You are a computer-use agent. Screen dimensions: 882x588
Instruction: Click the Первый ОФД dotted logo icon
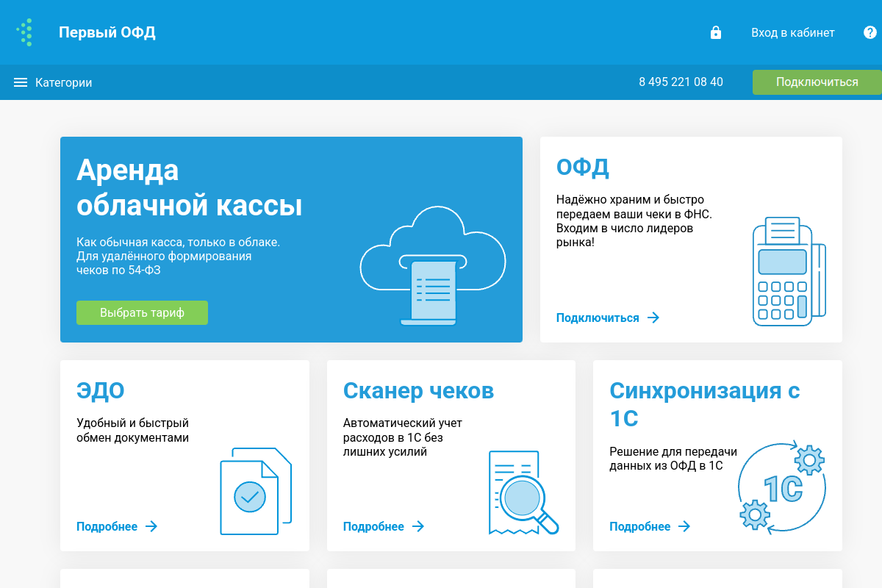[x=25, y=32]
